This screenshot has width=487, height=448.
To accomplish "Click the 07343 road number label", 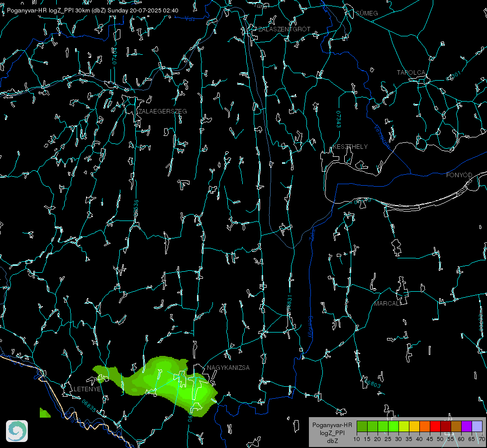I will [x=339, y=119].
